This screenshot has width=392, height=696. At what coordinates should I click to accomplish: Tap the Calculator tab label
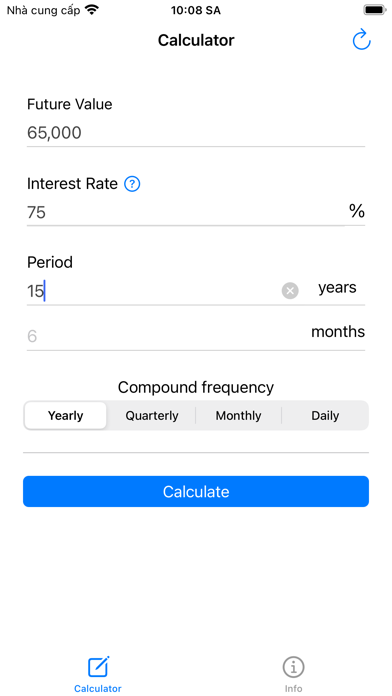(x=98, y=688)
